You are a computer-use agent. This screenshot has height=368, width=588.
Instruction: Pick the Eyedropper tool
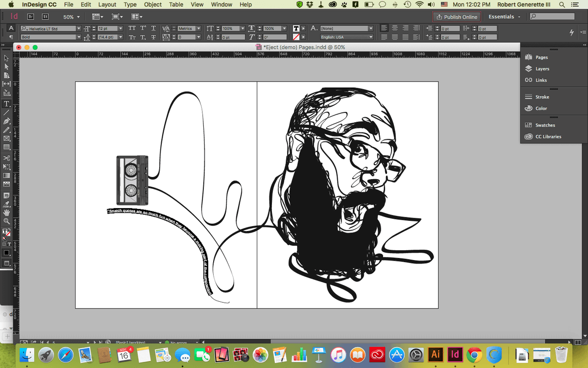click(x=7, y=204)
